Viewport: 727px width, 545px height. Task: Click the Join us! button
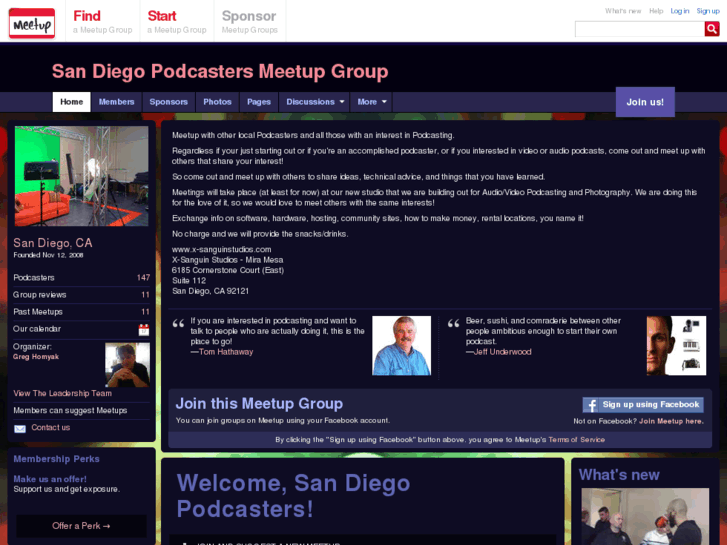[645, 102]
